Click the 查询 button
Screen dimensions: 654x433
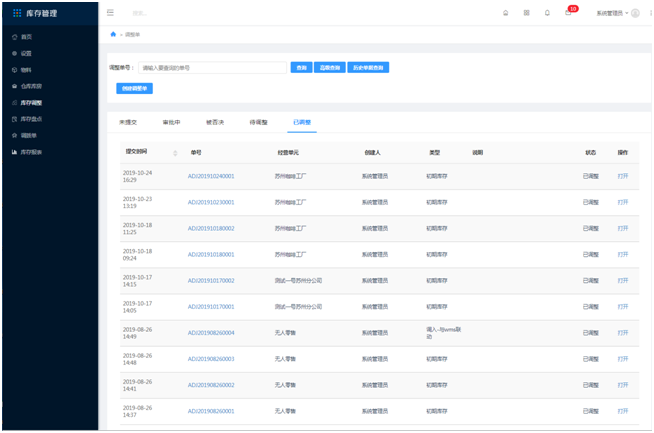(301, 68)
